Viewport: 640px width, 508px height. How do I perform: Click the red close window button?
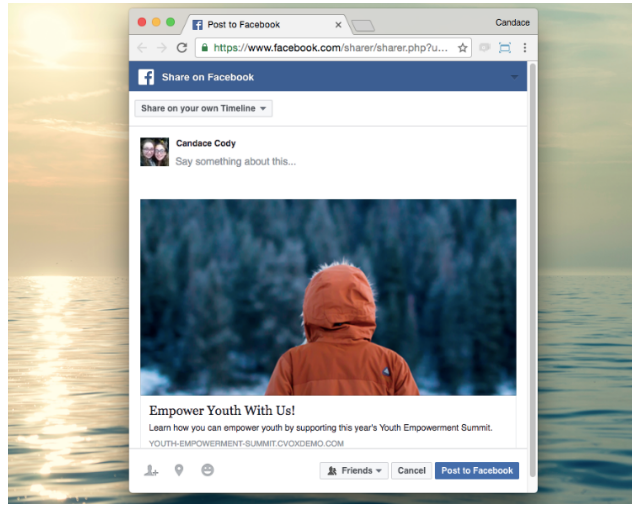click(x=142, y=22)
